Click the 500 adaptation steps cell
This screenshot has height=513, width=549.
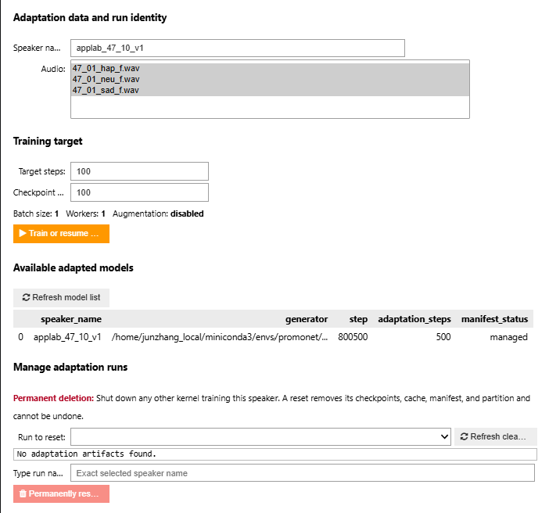(443, 337)
